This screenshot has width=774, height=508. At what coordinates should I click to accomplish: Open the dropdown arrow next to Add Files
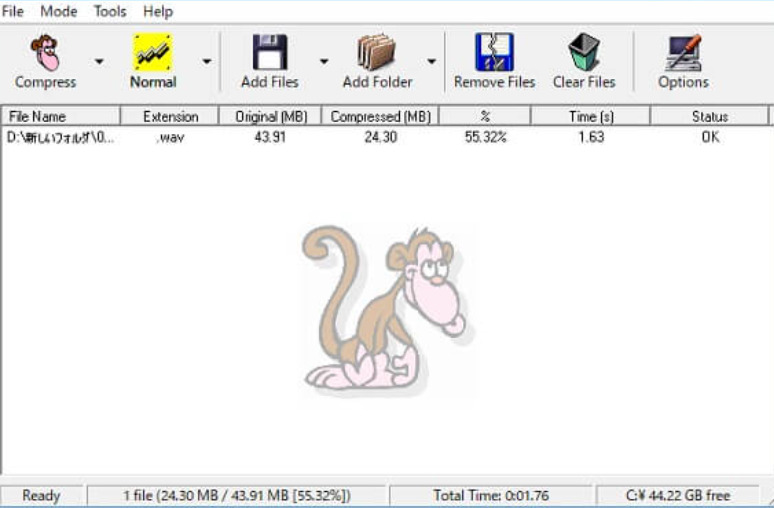pos(324,62)
